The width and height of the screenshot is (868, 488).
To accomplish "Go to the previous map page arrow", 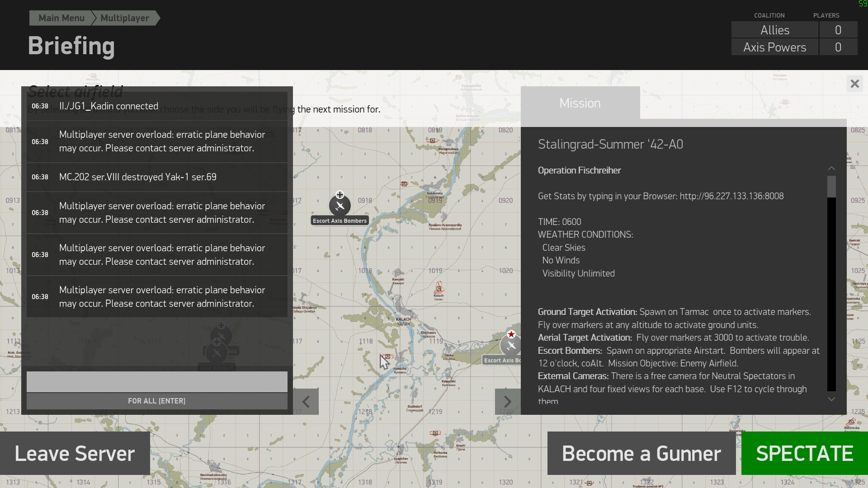I will 306,402.
